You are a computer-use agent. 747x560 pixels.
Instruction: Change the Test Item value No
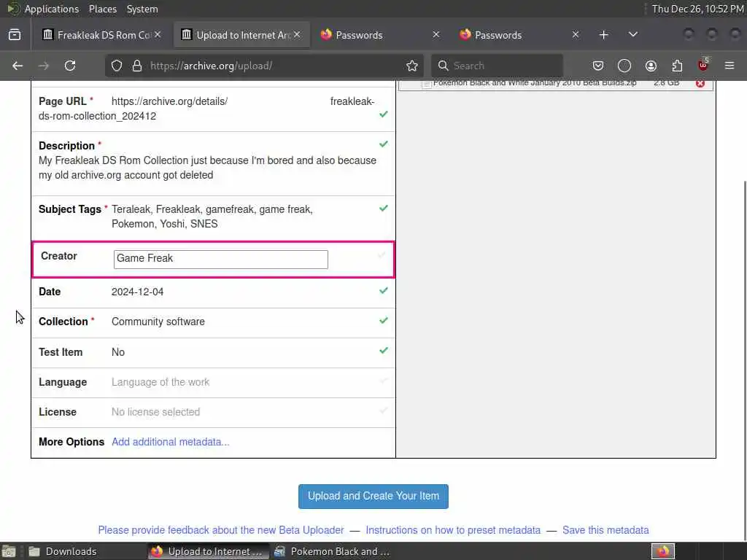118,352
